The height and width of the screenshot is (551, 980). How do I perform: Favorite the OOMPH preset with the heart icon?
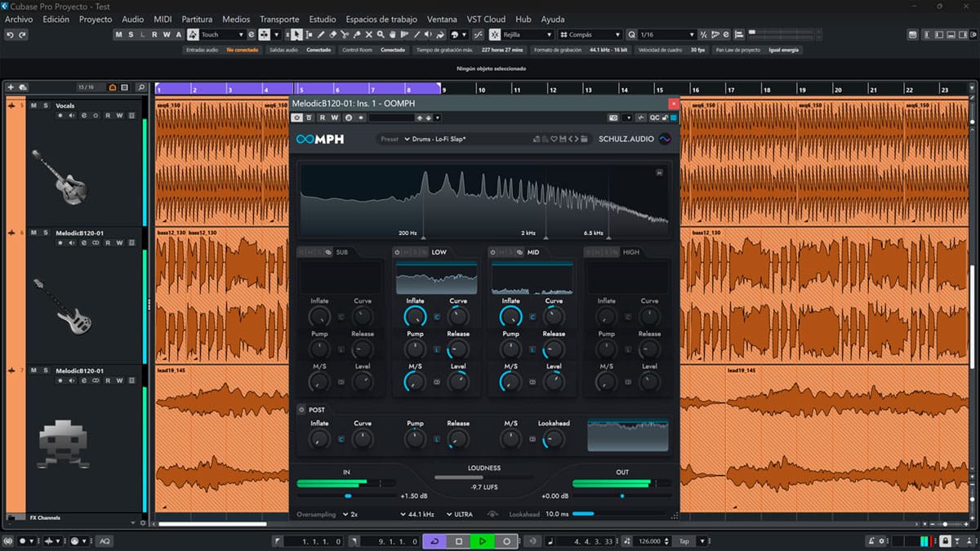coord(553,139)
